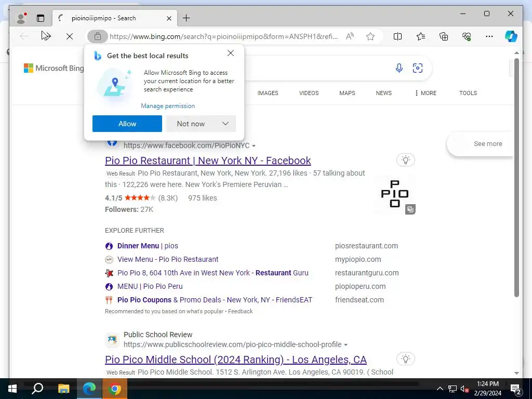Open muted volume tray icon

pos(464,389)
